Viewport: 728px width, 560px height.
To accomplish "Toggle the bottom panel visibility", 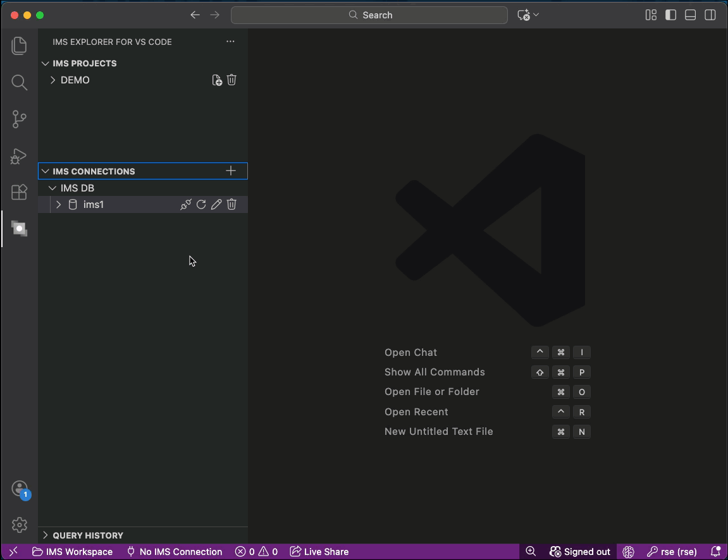I will (x=691, y=15).
